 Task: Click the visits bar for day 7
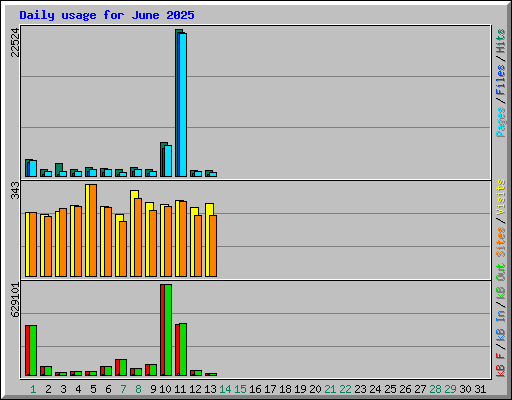point(119,245)
